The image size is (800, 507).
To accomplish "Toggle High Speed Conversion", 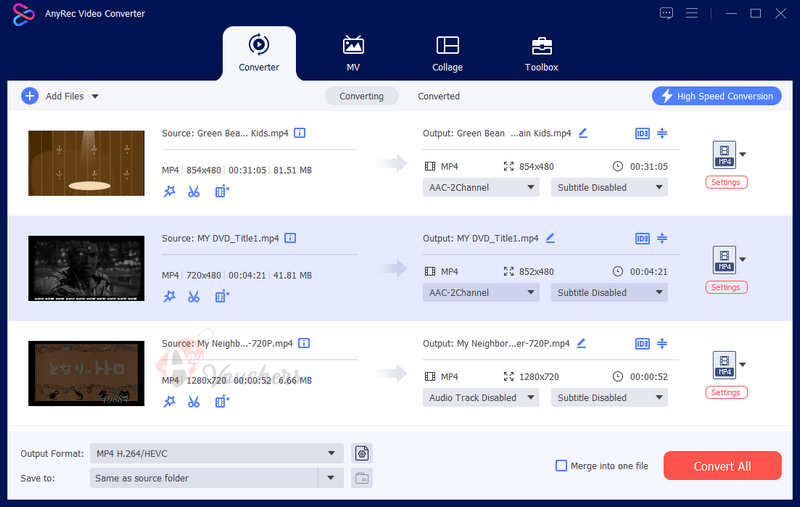I will pos(716,96).
